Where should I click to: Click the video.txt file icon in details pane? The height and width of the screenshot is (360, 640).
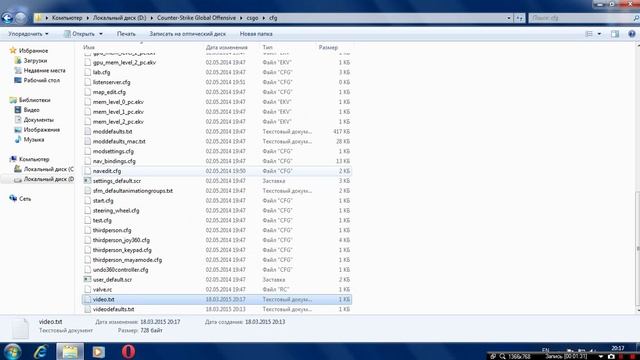tap(20, 328)
